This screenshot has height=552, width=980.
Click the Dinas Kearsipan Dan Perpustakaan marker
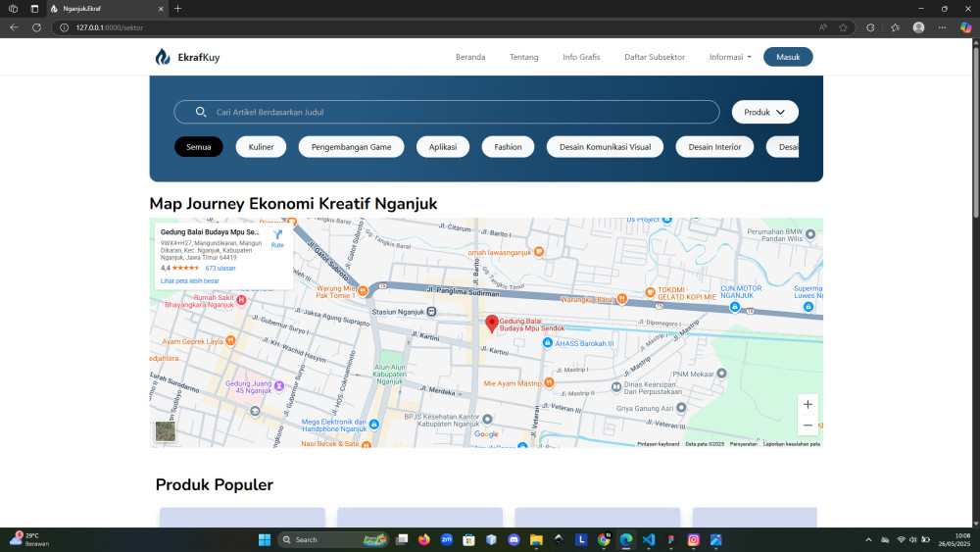coord(616,387)
